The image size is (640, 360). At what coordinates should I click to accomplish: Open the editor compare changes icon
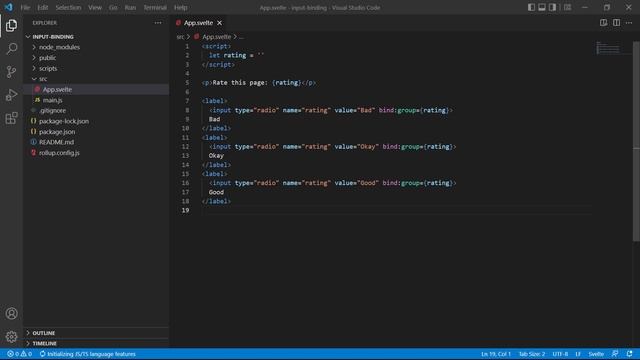click(x=603, y=23)
